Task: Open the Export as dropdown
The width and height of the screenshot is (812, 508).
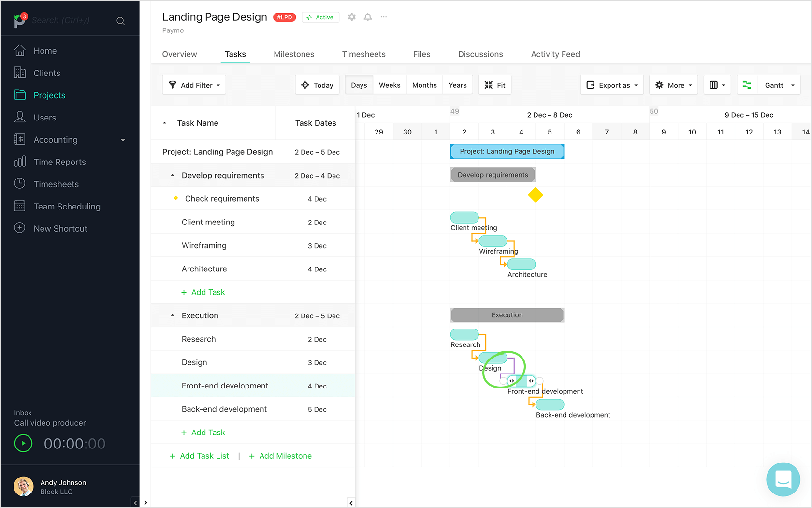Action: 611,85
